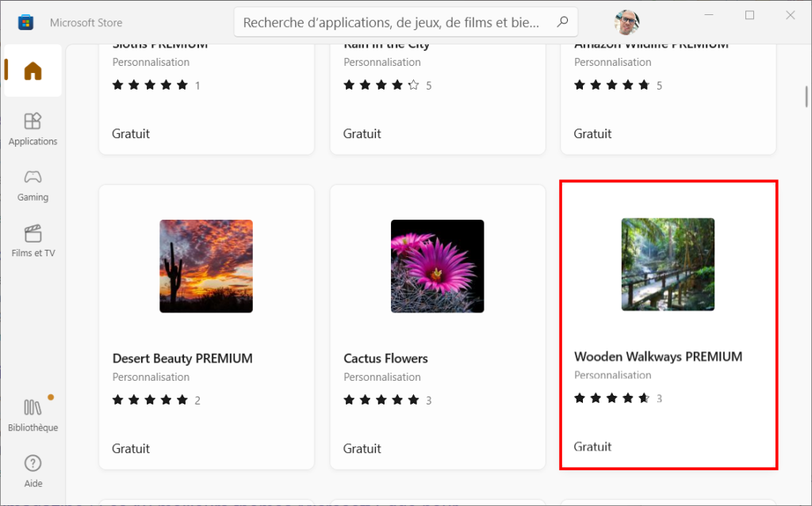Open the user profile avatar
The height and width of the screenshot is (506, 812).
(626, 22)
